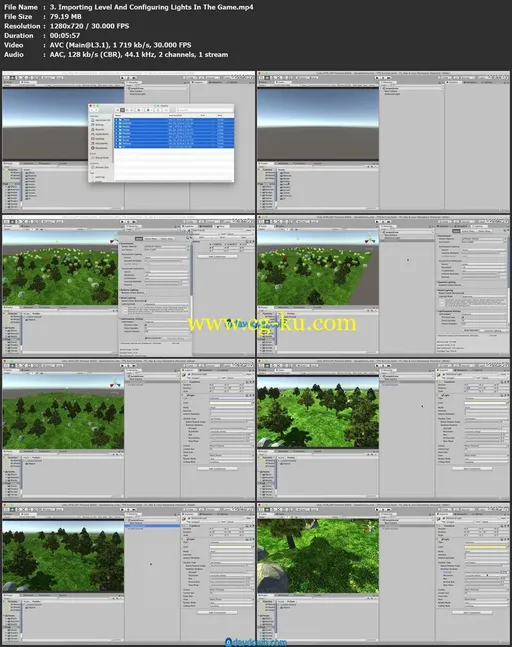Click Add Component in the dark forest frame with highlighted hierarchy row

tap(217, 612)
